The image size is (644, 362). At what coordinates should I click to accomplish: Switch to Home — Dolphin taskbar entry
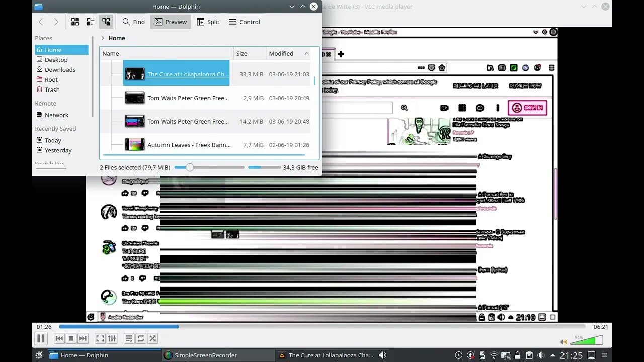[x=104, y=355]
